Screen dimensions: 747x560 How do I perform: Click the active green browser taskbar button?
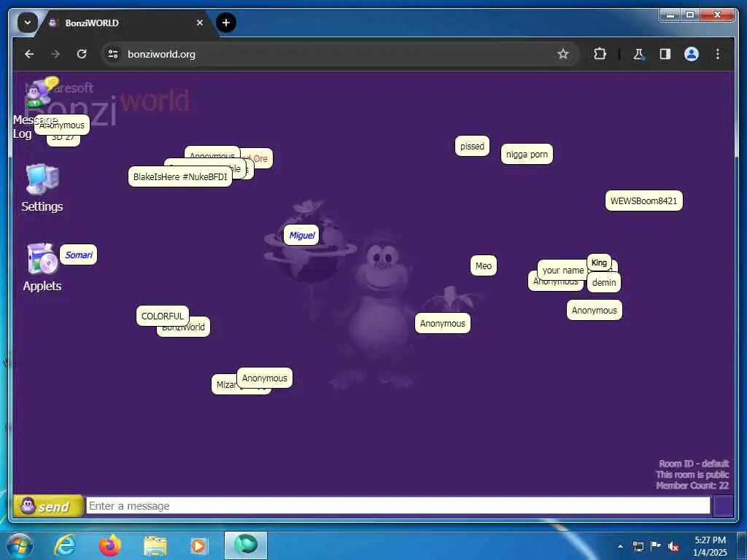click(246, 545)
